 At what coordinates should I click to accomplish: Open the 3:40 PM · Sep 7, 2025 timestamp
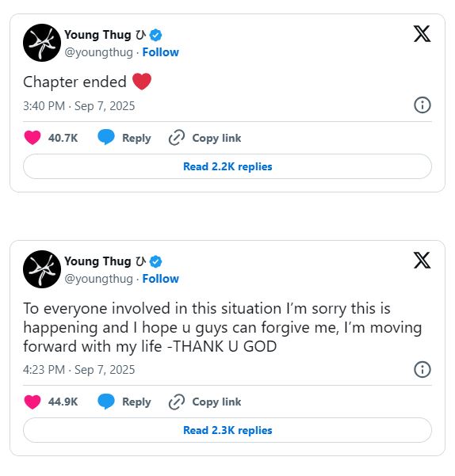[79, 106]
